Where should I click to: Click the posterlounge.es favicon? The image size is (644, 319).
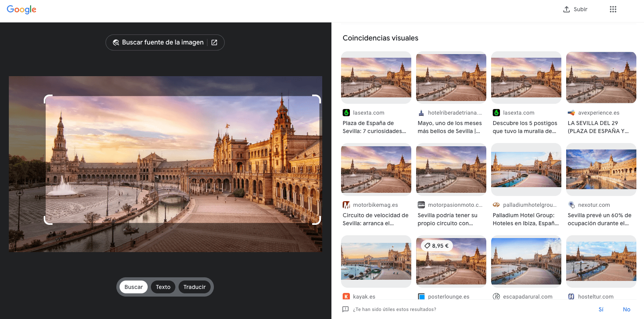tap(421, 297)
